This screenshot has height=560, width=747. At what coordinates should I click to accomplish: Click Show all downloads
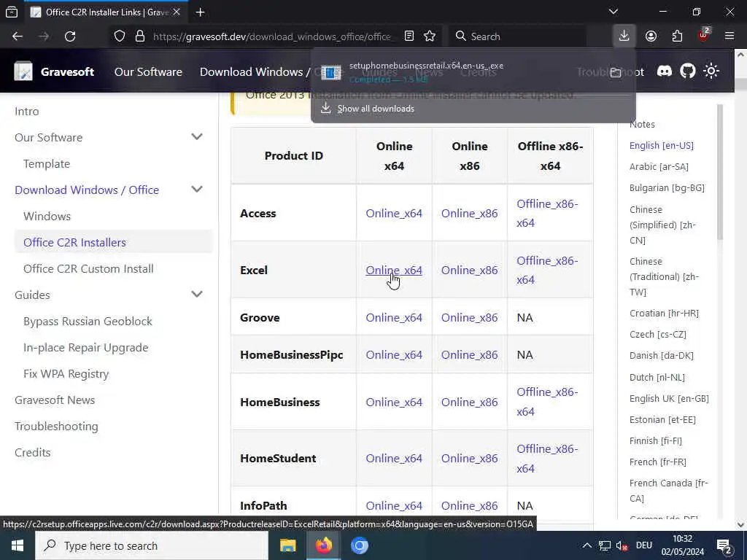pyautogui.click(x=376, y=109)
